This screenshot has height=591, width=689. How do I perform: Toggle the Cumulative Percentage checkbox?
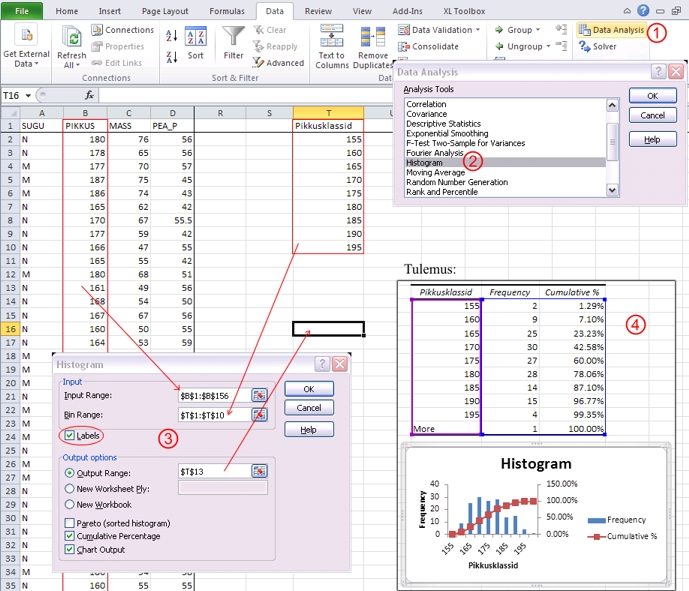(69, 536)
